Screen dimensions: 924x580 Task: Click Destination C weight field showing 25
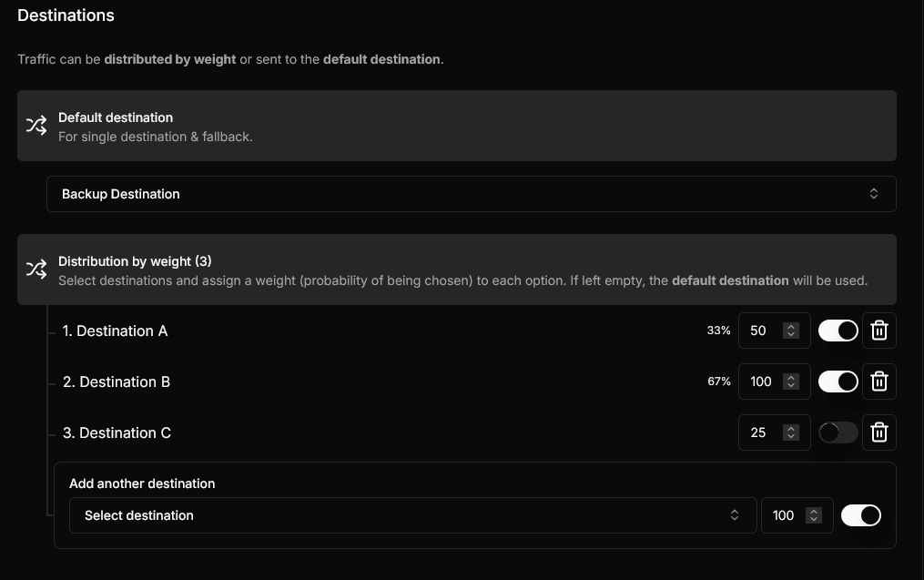coord(760,432)
